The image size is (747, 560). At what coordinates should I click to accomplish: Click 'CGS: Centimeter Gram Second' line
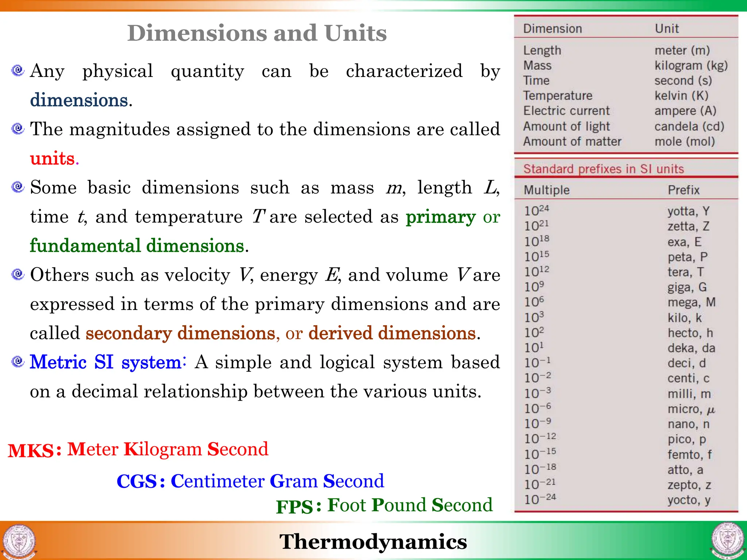(250, 481)
